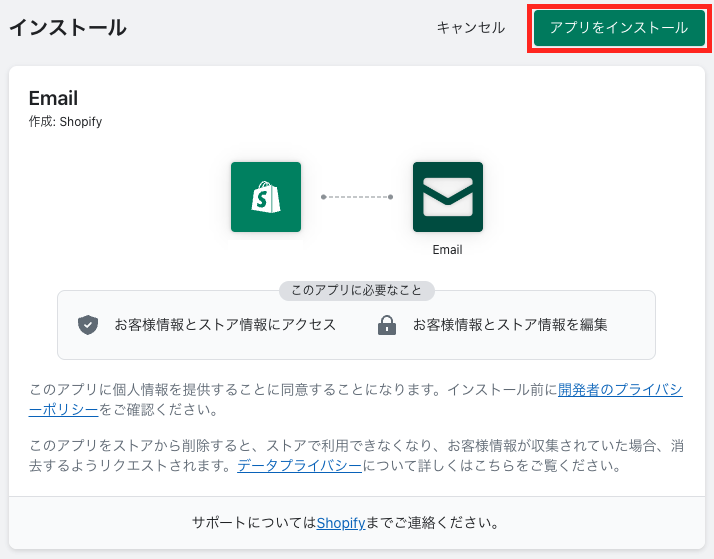
Task: Click the lock icon beside 編集 text
Action: 387,325
